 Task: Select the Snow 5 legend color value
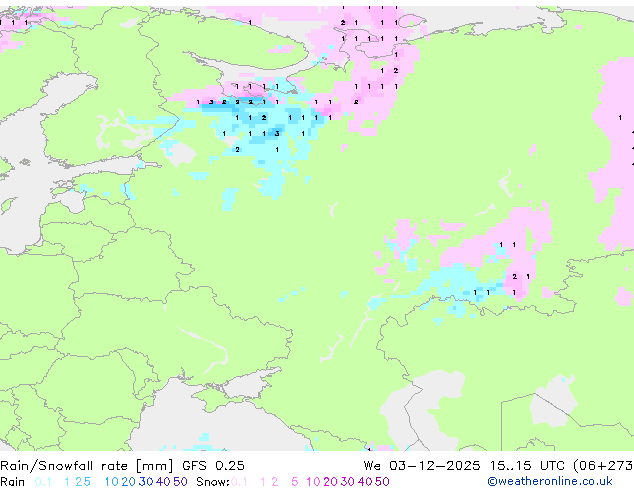(x=294, y=482)
